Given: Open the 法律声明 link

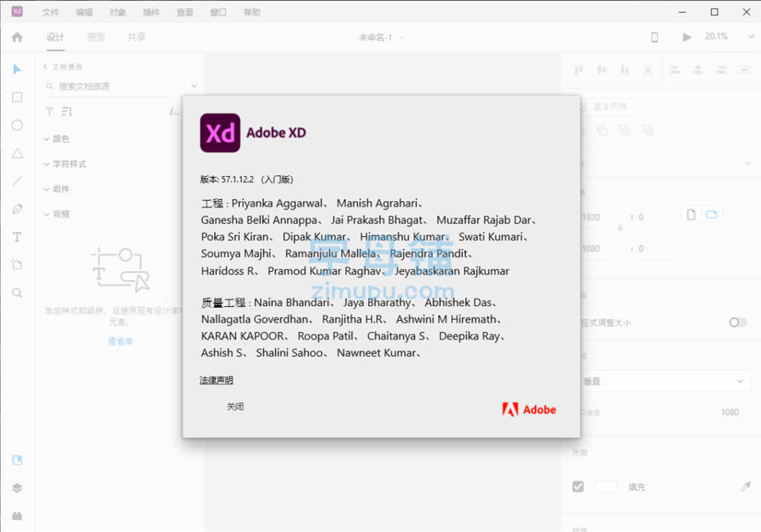Looking at the screenshot, I should click(x=216, y=380).
